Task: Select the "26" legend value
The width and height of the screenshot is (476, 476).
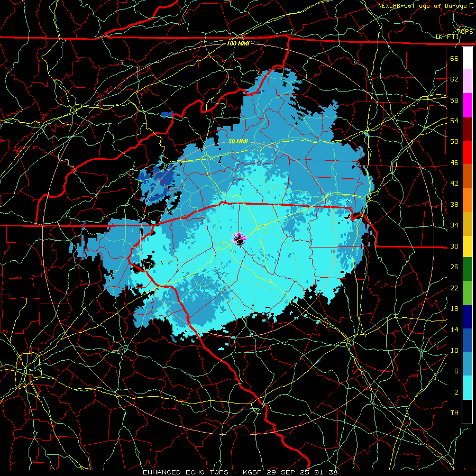Action: pyautogui.click(x=454, y=267)
